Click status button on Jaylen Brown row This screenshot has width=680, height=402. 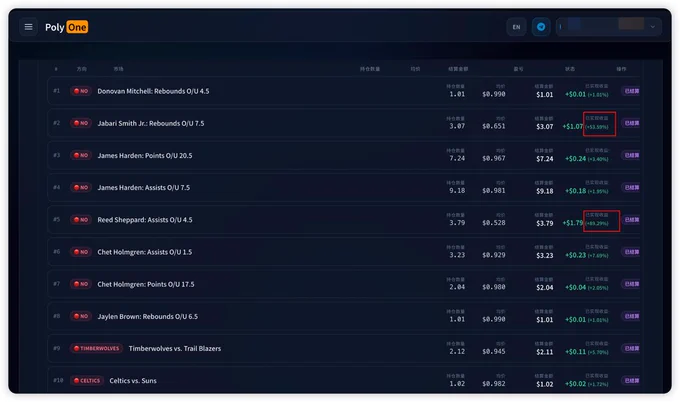(x=631, y=316)
